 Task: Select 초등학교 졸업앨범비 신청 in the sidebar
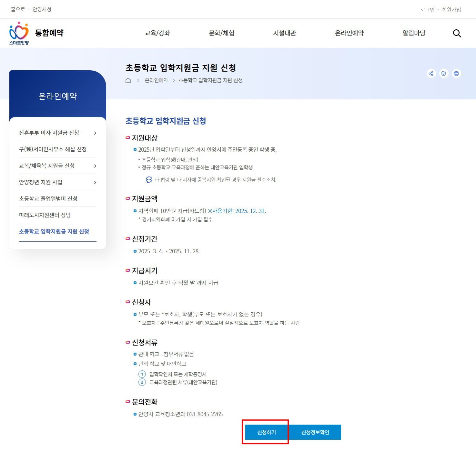(x=48, y=198)
